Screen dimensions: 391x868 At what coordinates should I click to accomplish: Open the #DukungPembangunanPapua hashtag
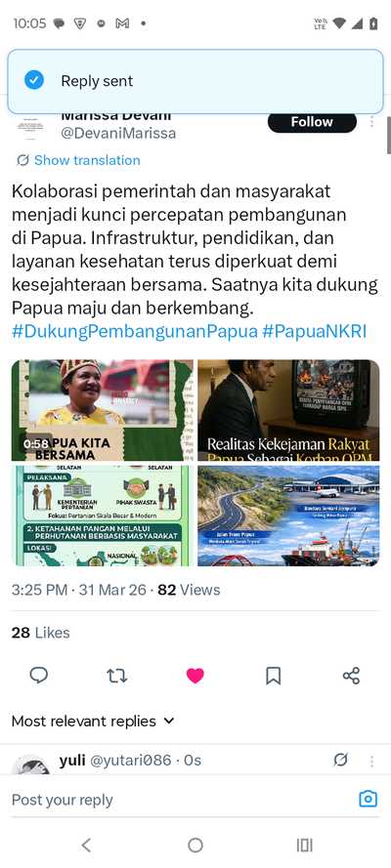pos(135,332)
